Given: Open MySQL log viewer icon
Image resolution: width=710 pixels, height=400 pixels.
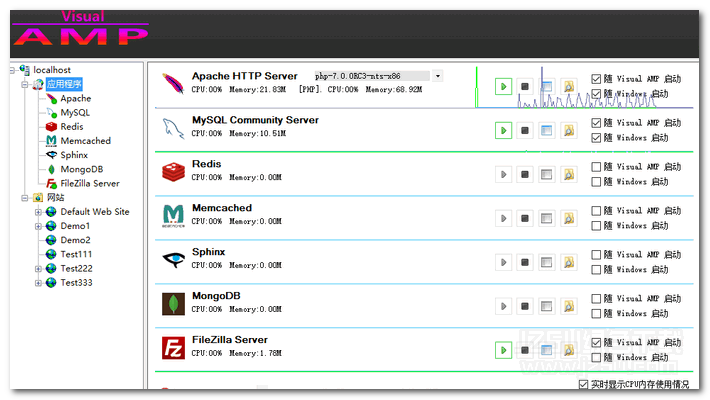Looking at the screenshot, I should (569, 130).
